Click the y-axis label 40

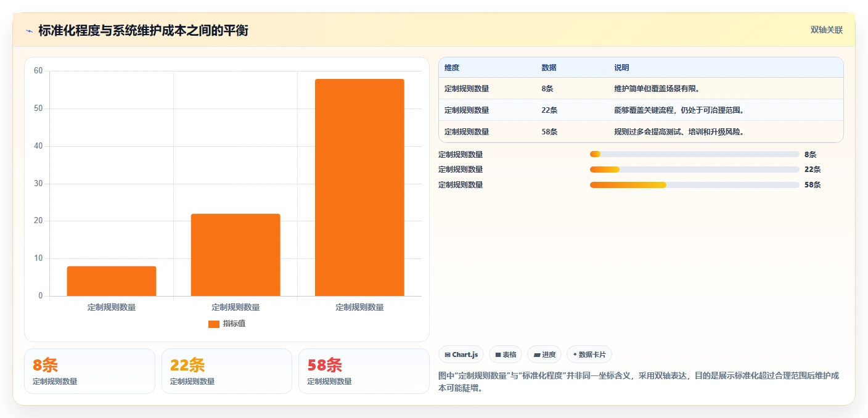click(38, 146)
